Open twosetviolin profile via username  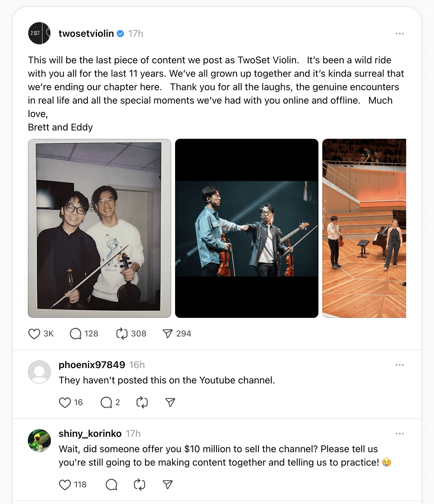click(x=86, y=34)
